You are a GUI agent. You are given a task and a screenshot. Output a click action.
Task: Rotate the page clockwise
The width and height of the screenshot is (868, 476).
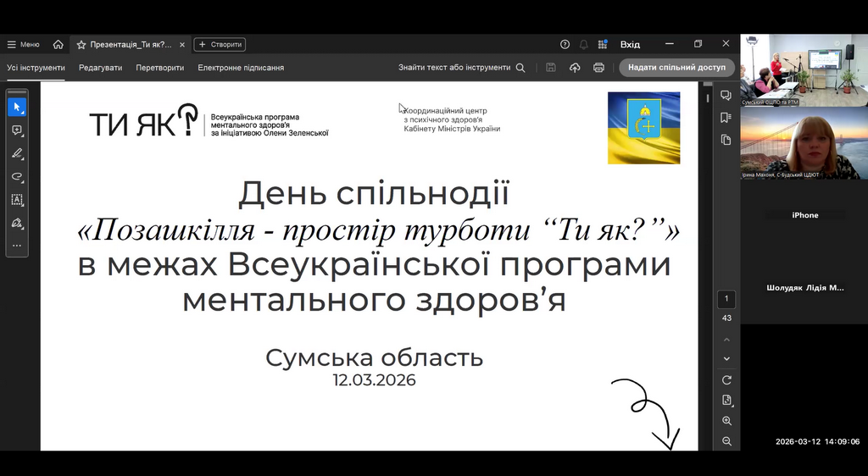click(726, 379)
